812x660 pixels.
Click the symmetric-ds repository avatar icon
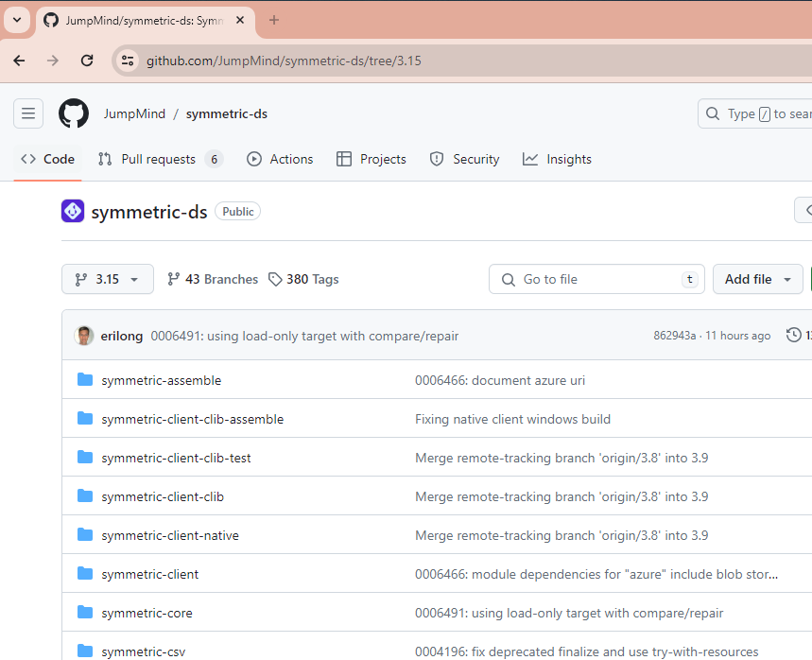(73, 212)
